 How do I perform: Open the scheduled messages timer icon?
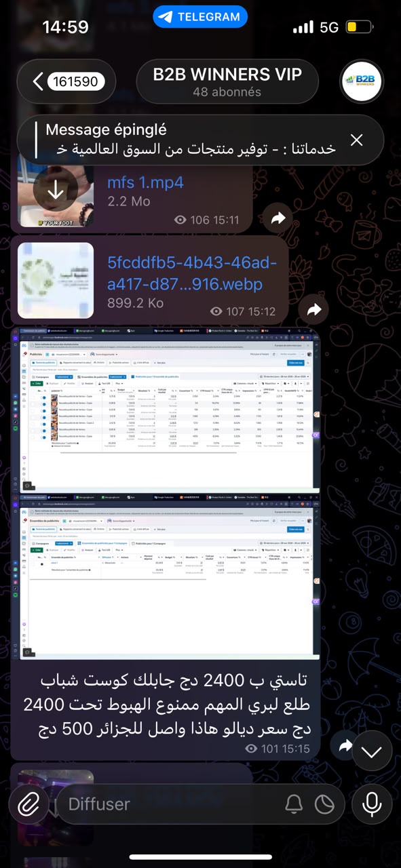325,804
